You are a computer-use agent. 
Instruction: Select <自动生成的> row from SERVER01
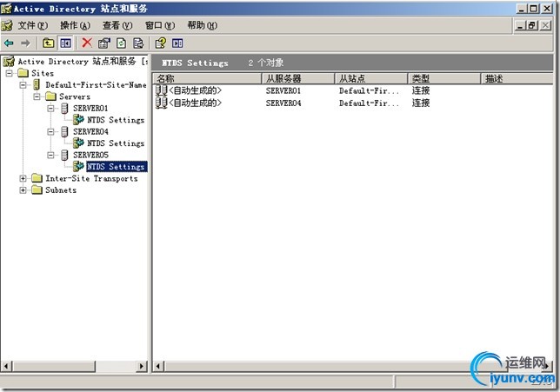(195, 90)
